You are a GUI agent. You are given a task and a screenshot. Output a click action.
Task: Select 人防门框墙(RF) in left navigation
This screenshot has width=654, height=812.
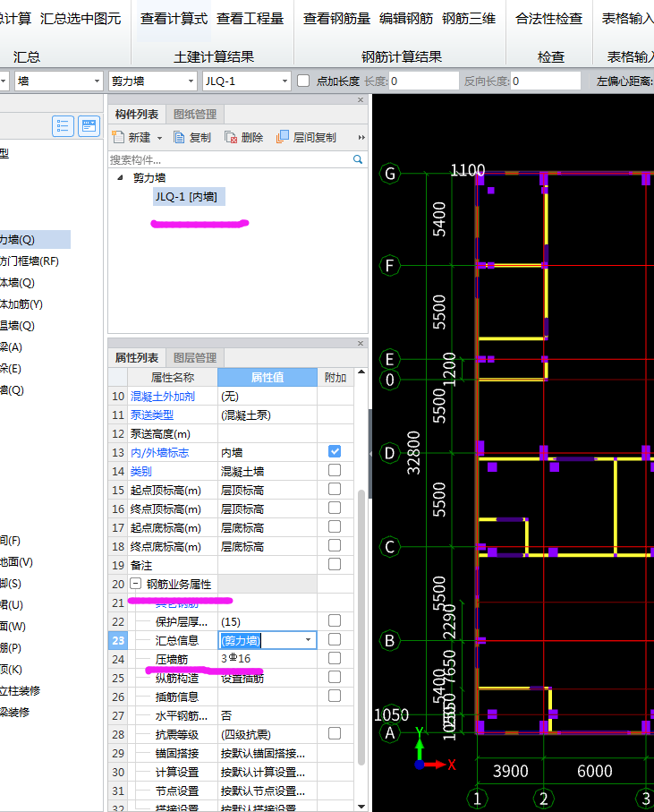click(29, 261)
